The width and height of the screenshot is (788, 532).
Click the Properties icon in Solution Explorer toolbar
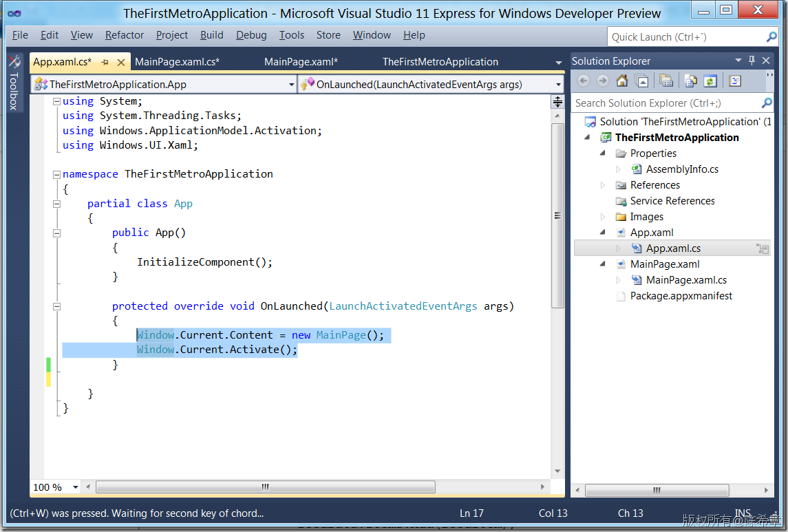666,81
